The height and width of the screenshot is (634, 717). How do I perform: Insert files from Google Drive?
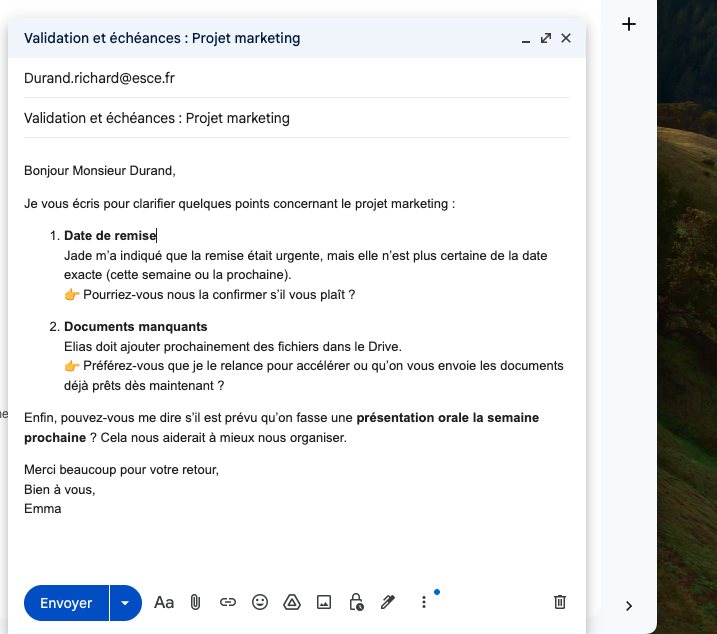292,602
